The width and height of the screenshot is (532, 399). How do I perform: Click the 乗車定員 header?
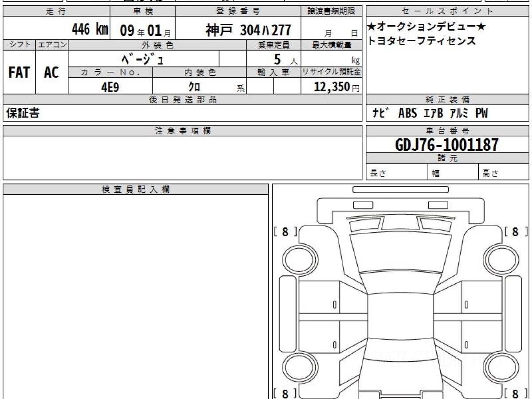[274, 45]
